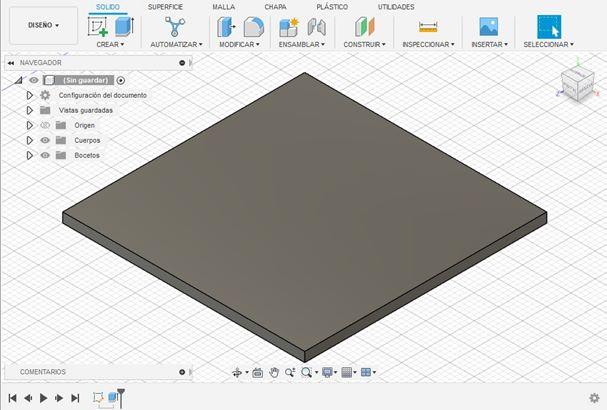607x410 pixels.
Task: Select the Create Sketch tool
Action: point(98,27)
